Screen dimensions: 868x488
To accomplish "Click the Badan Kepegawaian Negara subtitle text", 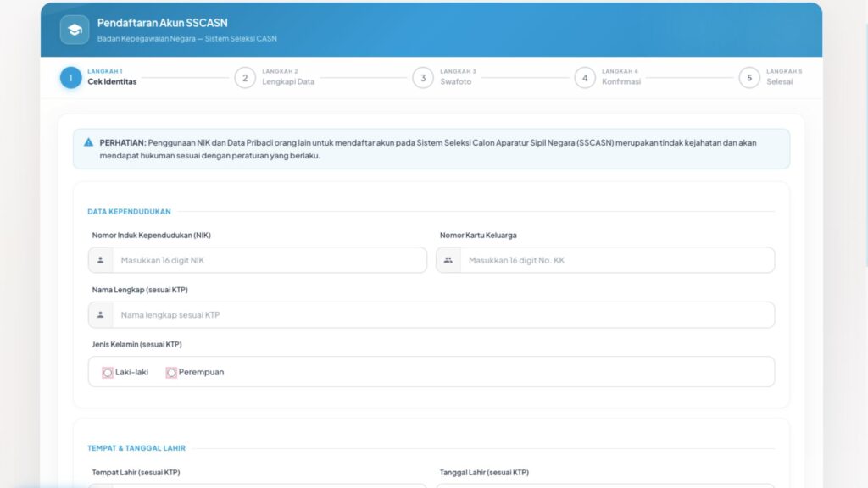I will point(187,39).
